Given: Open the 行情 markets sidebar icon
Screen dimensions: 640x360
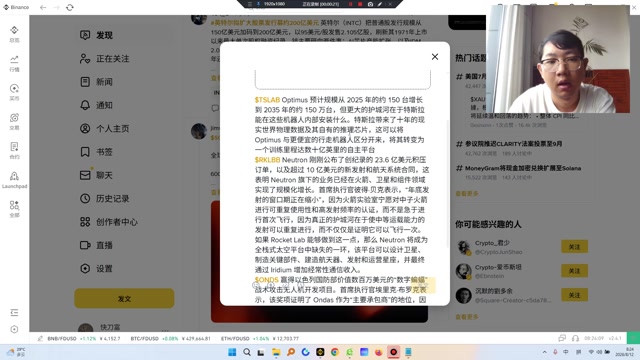Looking at the screenshot, I should [x=14, y=63].
